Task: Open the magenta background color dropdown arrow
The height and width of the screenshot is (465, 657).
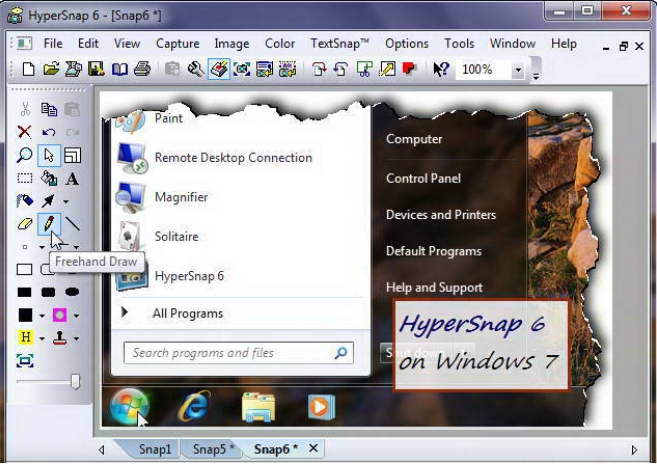Action: point(76,316)
